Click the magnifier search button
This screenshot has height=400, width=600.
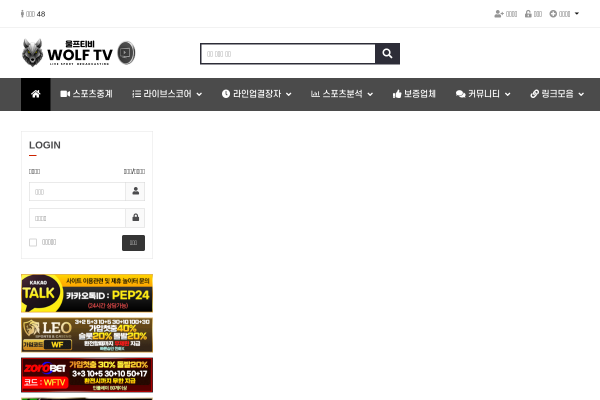tap(388, 54)
